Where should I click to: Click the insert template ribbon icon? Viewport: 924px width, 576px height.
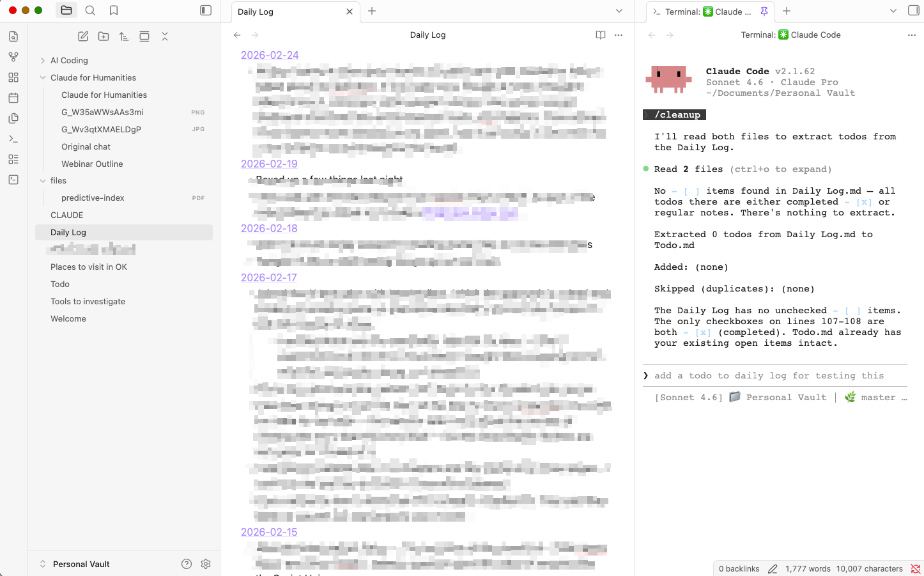click(x=13, y=118)
